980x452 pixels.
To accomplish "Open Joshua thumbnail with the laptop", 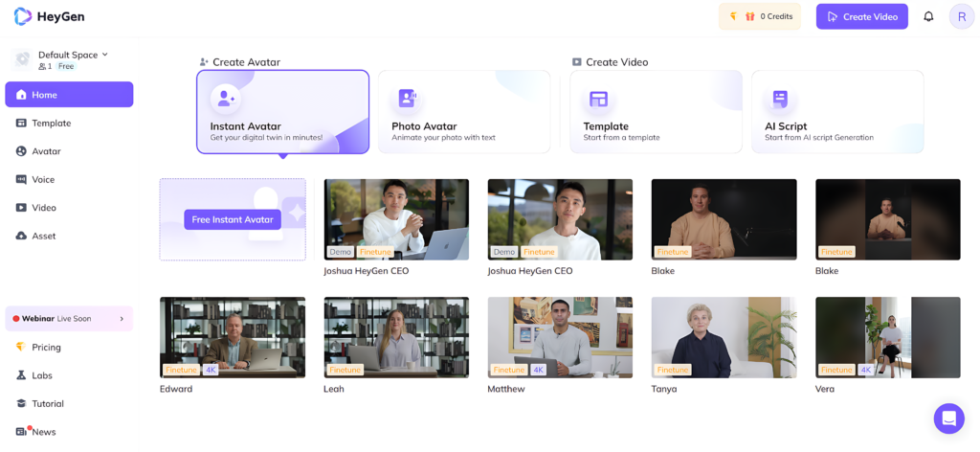I will click(396, 219).
